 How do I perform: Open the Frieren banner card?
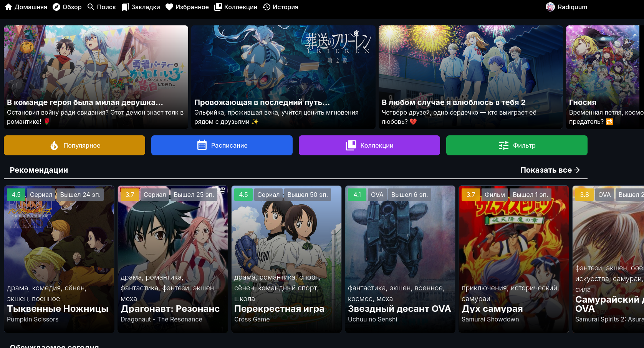pyautogui.click(x=283, y=77)
